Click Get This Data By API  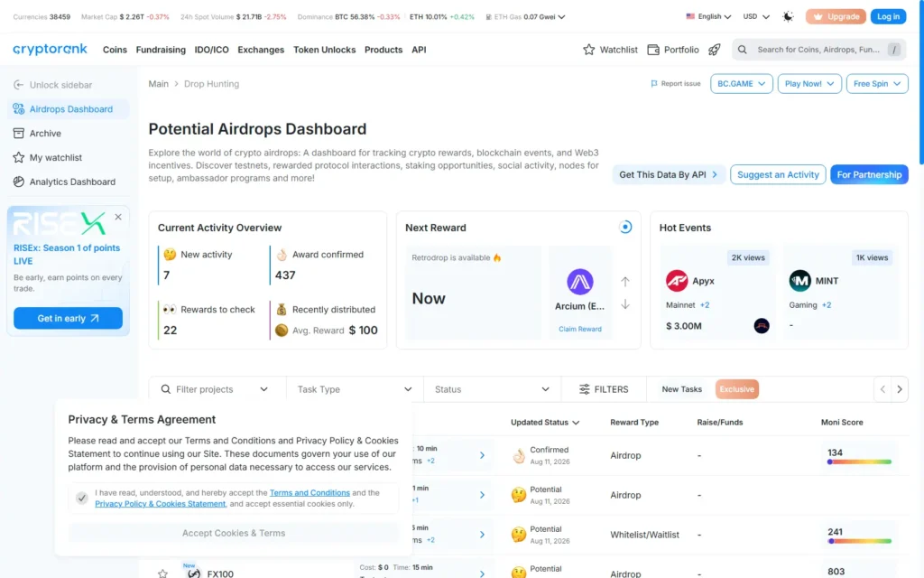(669, 174)
